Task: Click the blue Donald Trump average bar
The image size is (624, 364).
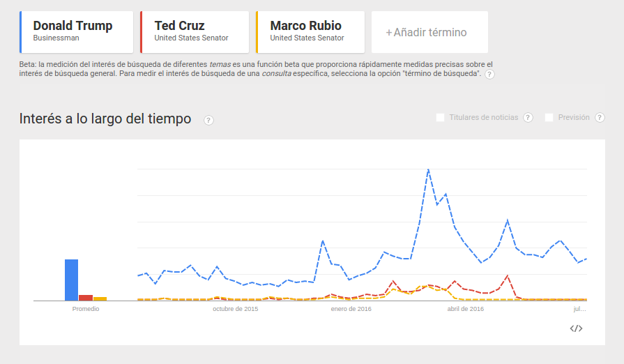Action: click(x=72, y=280)
